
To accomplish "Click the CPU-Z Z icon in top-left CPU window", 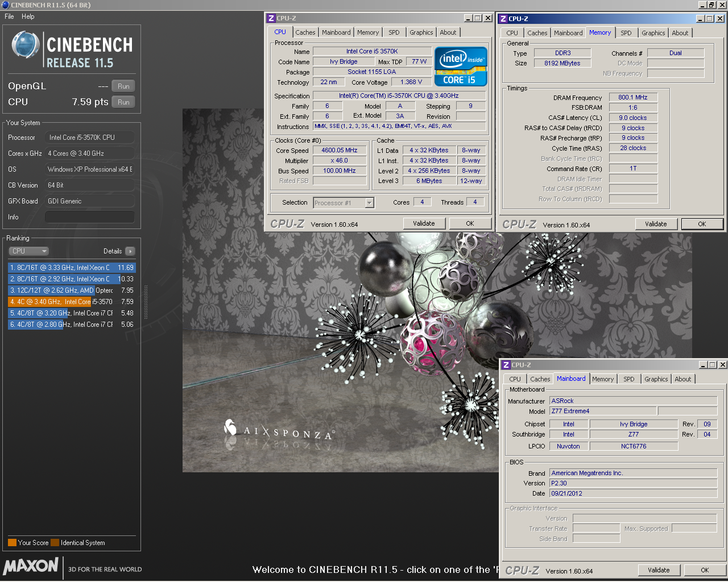I will click(271, 18).
